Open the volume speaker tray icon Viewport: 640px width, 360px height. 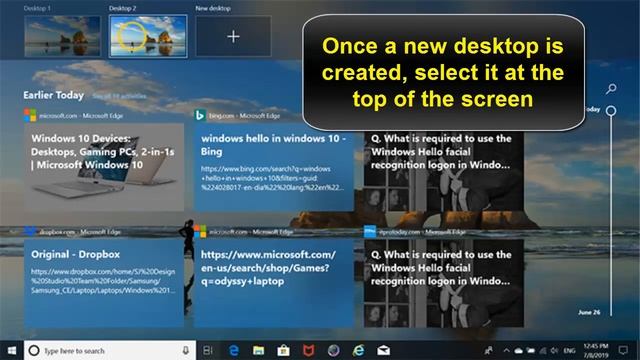(554, 351)
